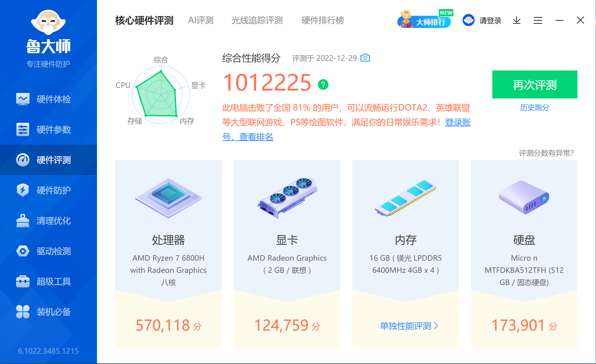Click processor score 570,118 分
The image size is (596, 364).
point(168,325)
